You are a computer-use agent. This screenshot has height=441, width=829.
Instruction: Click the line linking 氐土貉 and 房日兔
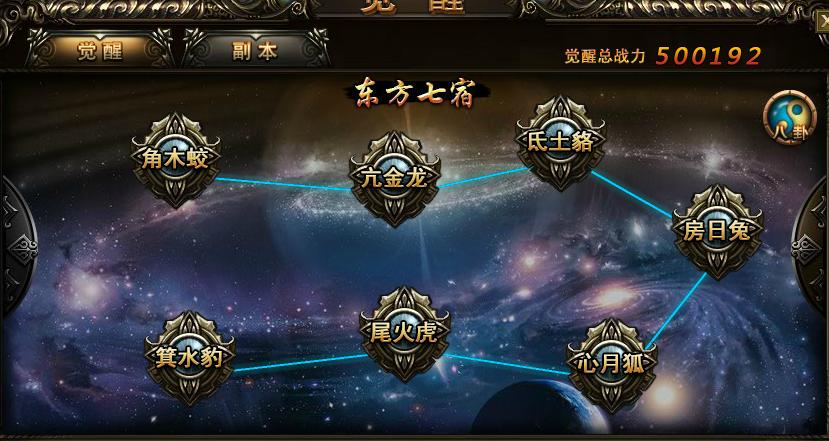[631, 194]
